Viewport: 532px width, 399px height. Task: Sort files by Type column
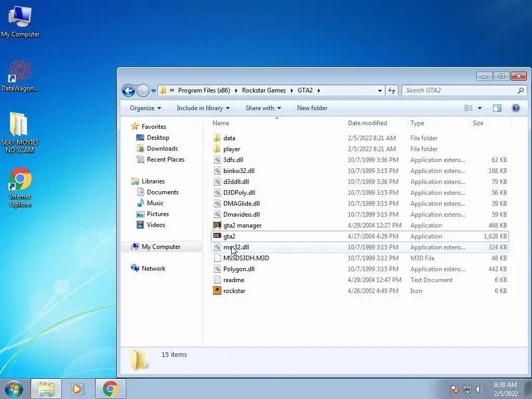[438, 123]
